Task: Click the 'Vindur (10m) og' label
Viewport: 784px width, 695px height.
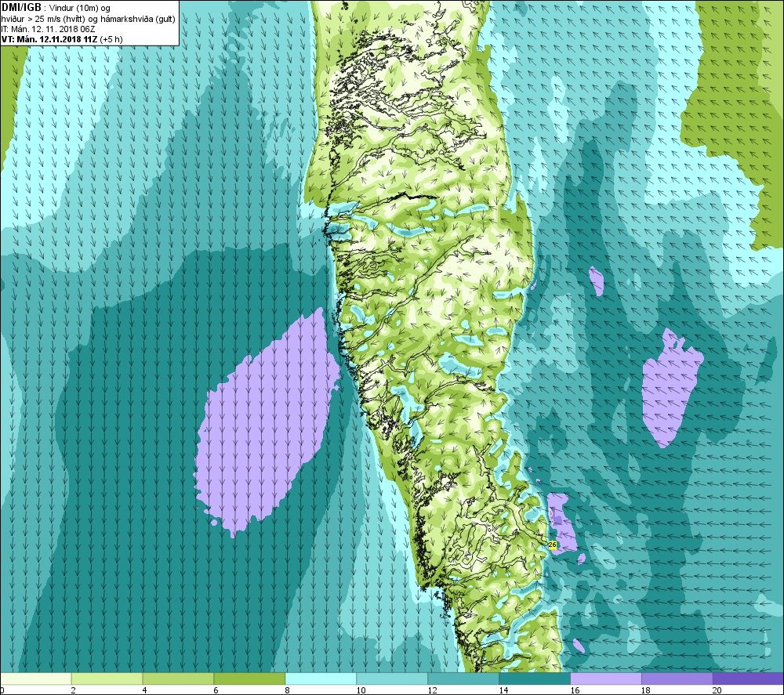Action: (79, 8)
